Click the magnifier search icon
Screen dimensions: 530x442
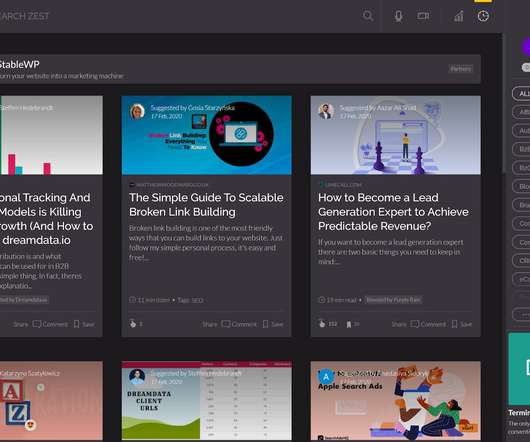pos(368,16)
